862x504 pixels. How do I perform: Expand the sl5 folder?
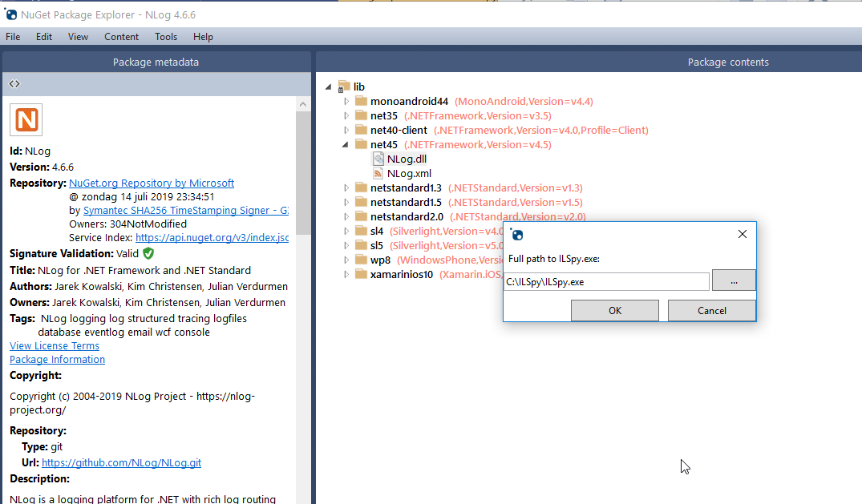coord(346,245)
